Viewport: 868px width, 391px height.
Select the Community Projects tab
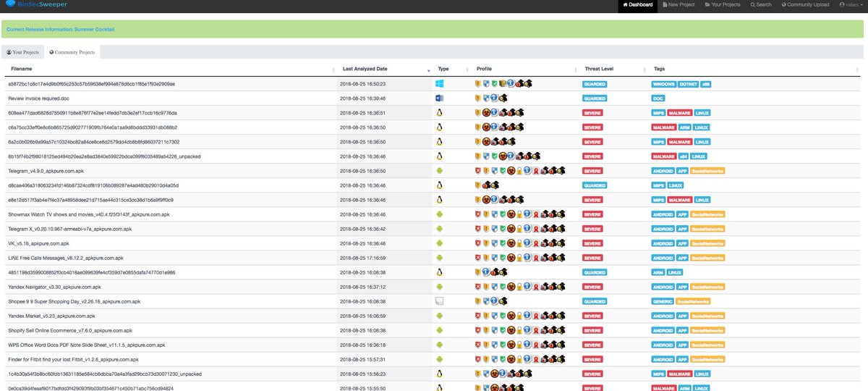pyautogui.click(x=72, y=52)
